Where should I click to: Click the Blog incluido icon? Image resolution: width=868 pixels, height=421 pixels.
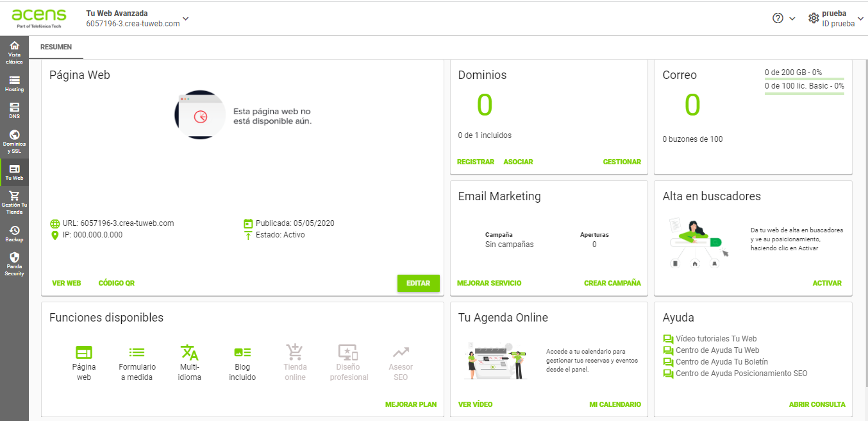(x=242, y=352)
